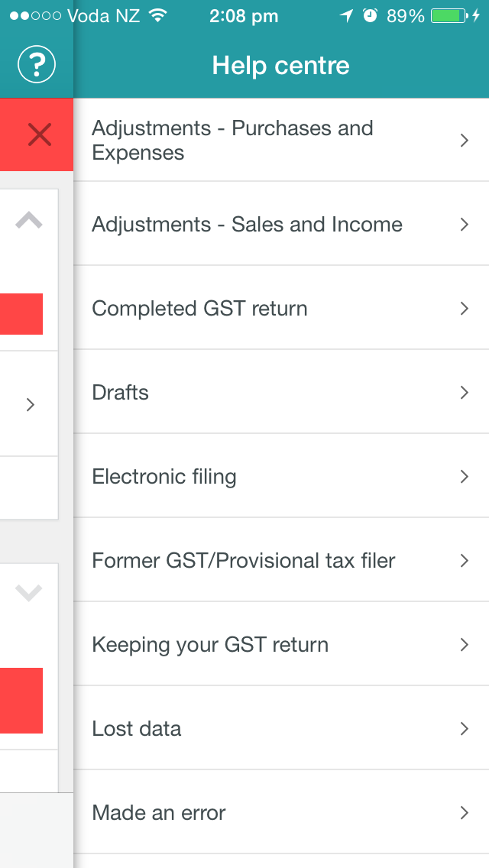
Task: Tap the battery icon in status bar
Action: [449, 16]
